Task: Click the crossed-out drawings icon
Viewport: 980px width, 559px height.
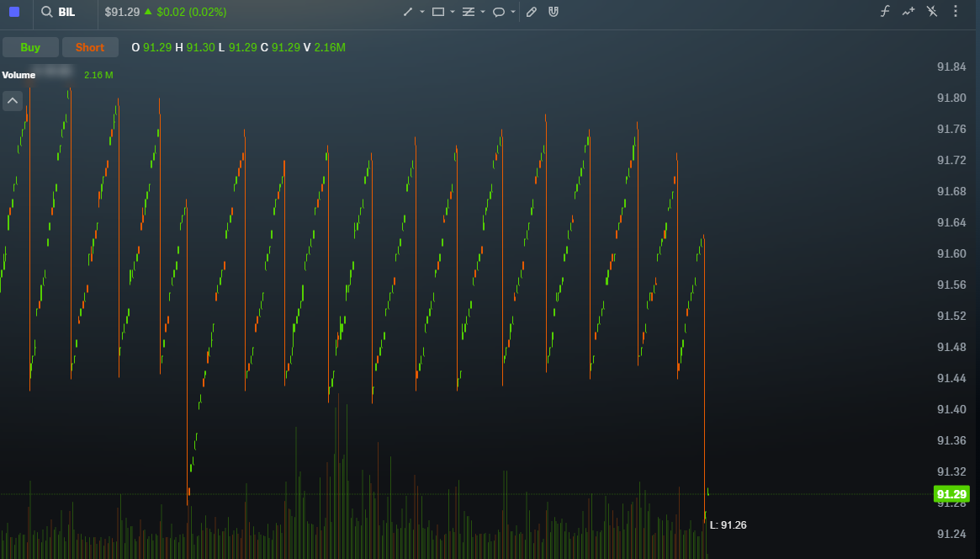Action: coord(932,11)
